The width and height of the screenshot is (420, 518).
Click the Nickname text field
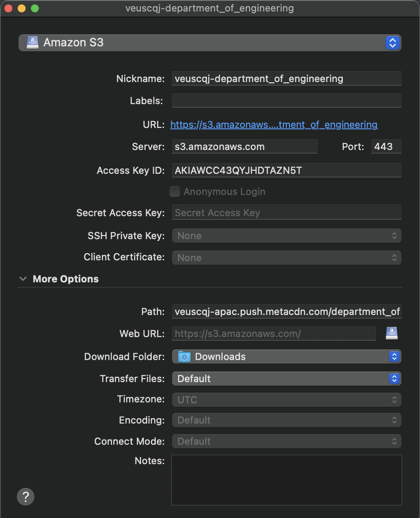tap(286, 79)
